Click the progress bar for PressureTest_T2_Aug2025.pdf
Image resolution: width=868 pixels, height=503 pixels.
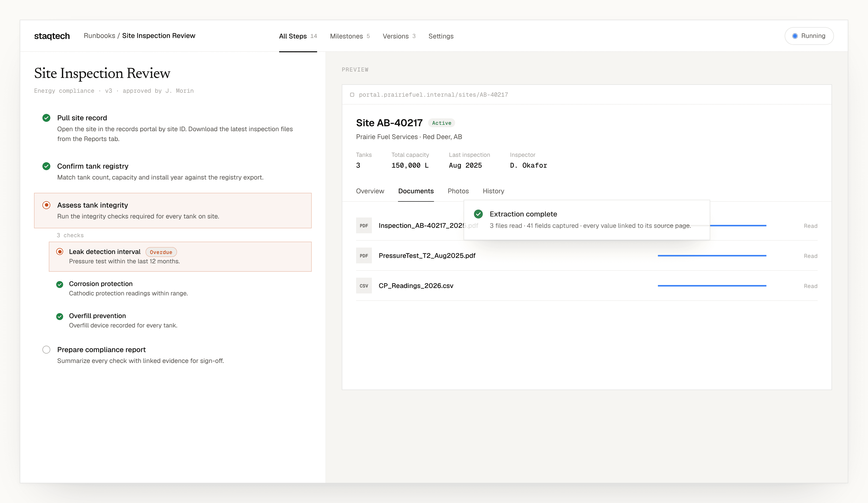[x=712, y=256]
